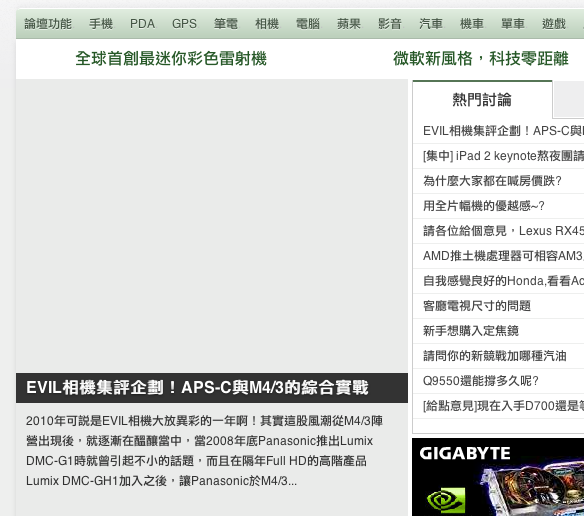The height and width of the screenshot is (516, 584).
Task: Open the 筆電 category
Action: coord(226,24)
